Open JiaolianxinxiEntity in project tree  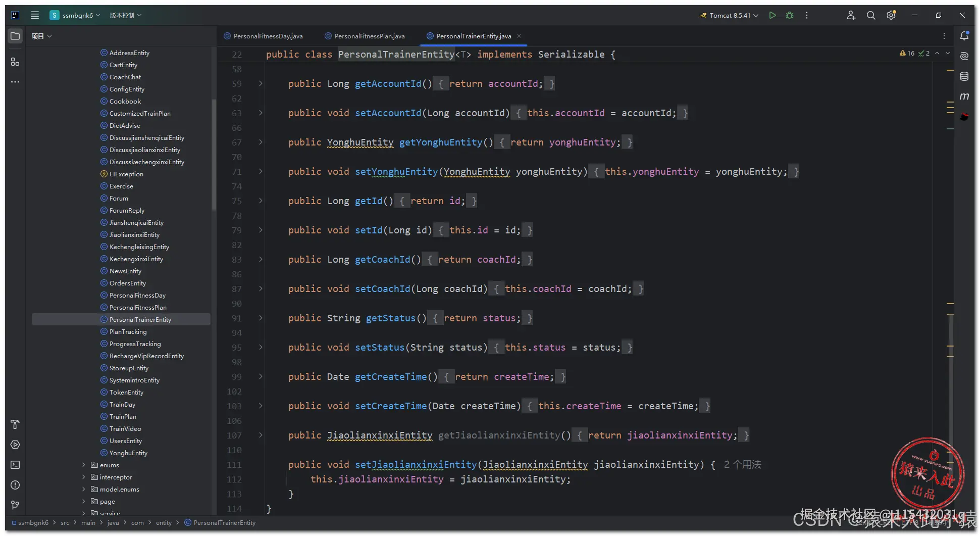134,234
